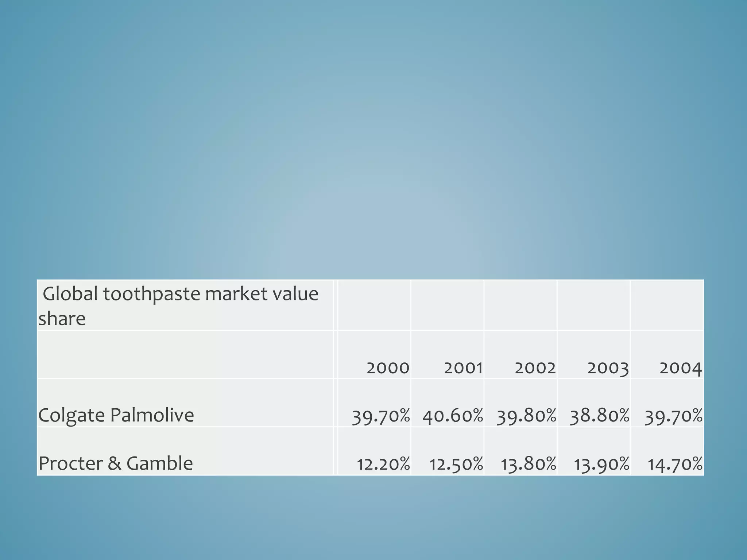Click the 13.80% cell
Screen dimensions: 747x560
(x=521, y=451)
